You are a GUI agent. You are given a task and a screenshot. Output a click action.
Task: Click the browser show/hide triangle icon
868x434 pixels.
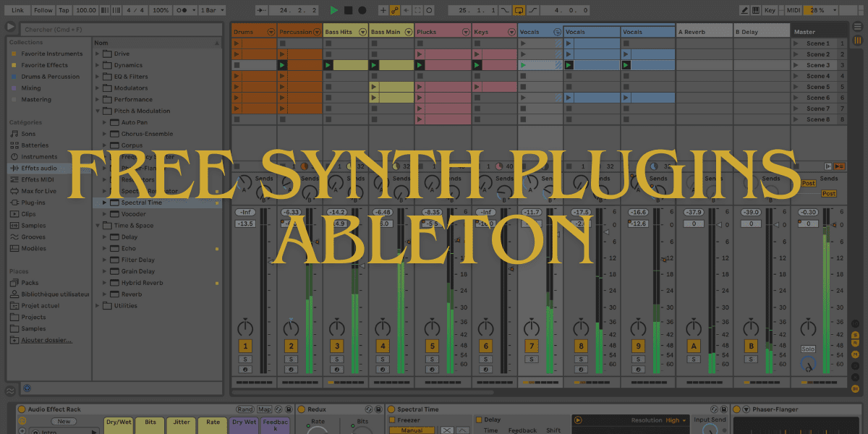pyautogui.click(x=11, y=27)
